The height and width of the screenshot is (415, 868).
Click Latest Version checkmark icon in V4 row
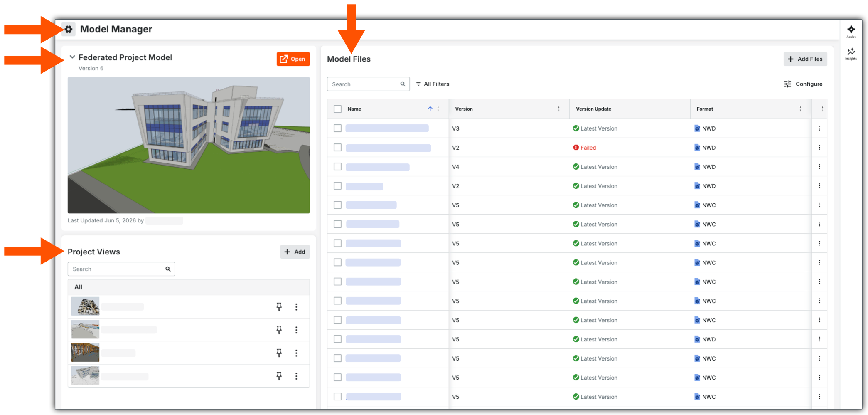pyautogui.click(x=576, y=167)
